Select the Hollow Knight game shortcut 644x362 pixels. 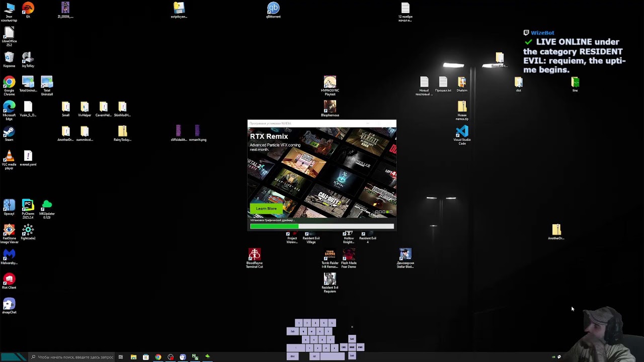point(349,237)
